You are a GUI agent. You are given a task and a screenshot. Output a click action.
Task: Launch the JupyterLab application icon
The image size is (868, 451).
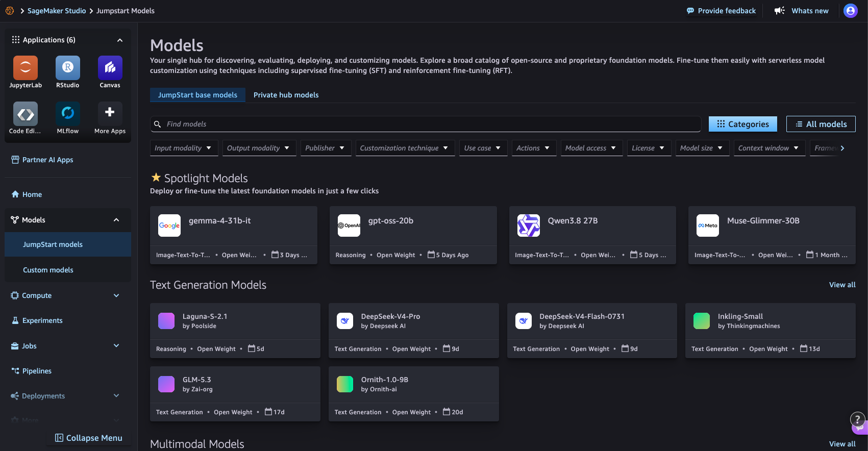click(26, 68)
